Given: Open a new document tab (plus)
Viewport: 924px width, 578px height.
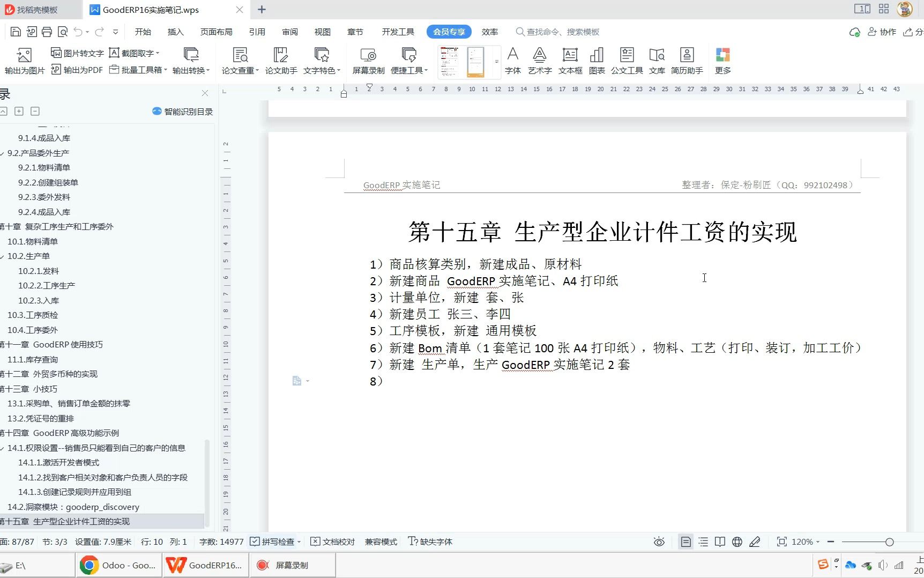Looking at the screenshot, I should tap(262, 10).
